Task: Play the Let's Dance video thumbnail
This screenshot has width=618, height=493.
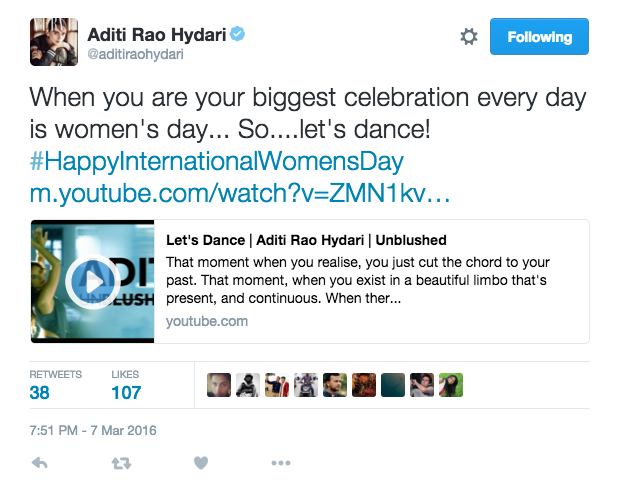Action: [x=92, y=282]
